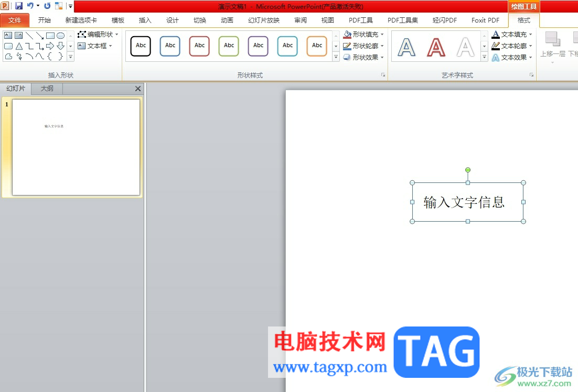Switch to the 大纲 pane tab

(47, 89)
